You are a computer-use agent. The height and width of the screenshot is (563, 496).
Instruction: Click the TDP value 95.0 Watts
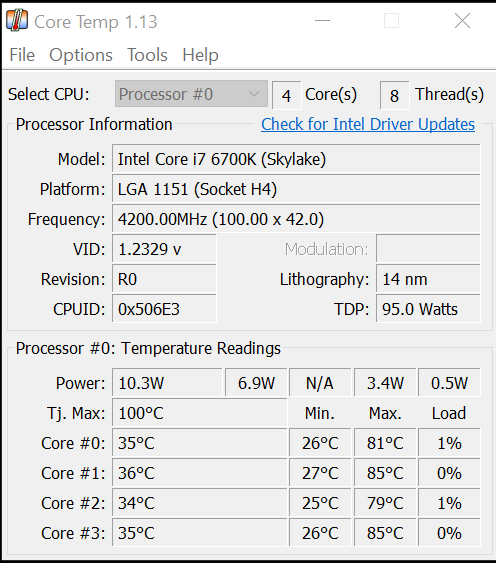click(428, 309)
